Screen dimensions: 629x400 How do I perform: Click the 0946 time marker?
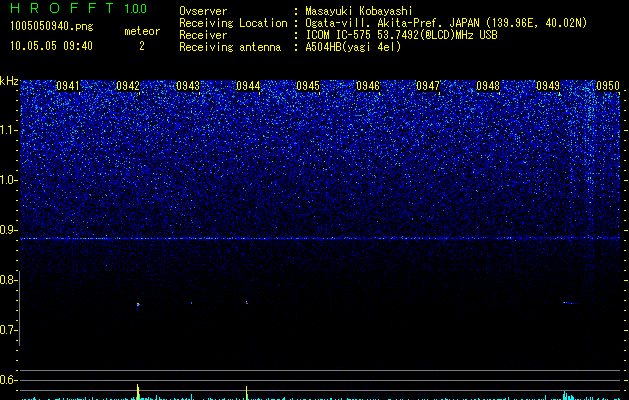click(x=368, y=86)
